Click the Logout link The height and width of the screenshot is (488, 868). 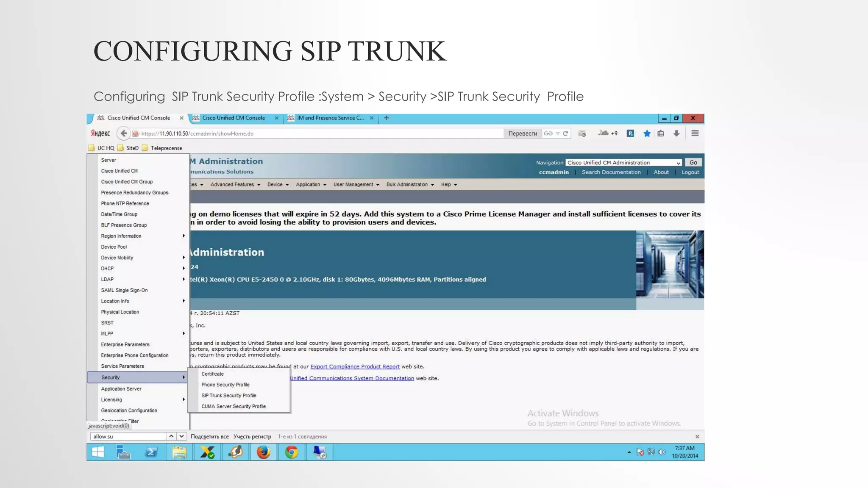(690, 172)
